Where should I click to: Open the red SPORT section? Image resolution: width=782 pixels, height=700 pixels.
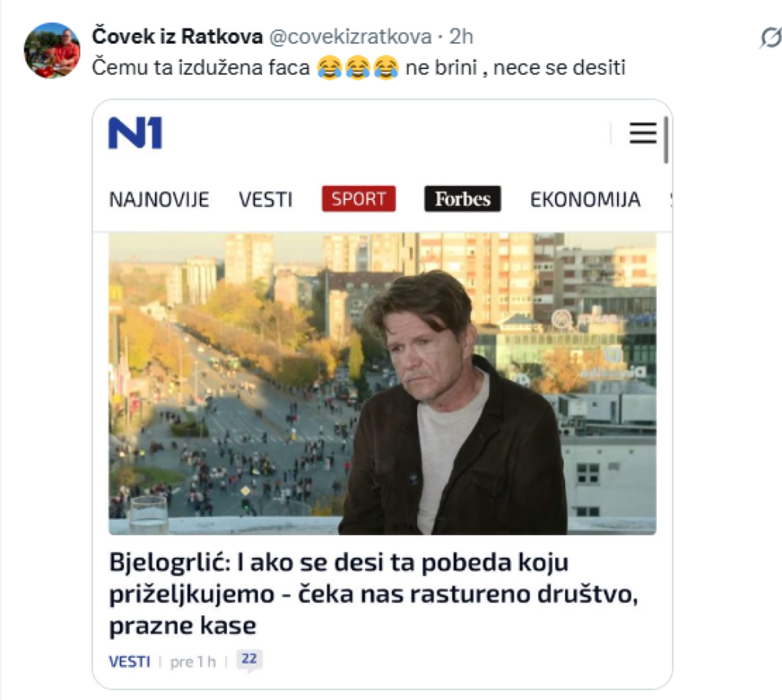359,198
